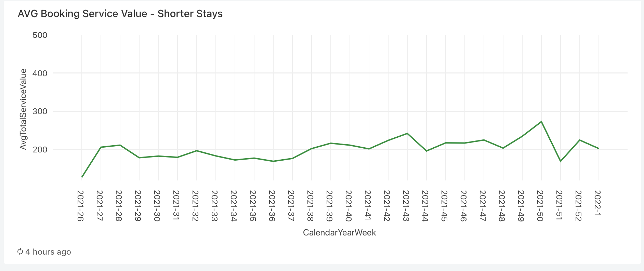644x271 pixels.
Task: Click the CalendarYearWeek x-axis label
Action: [x=339, y=233]
